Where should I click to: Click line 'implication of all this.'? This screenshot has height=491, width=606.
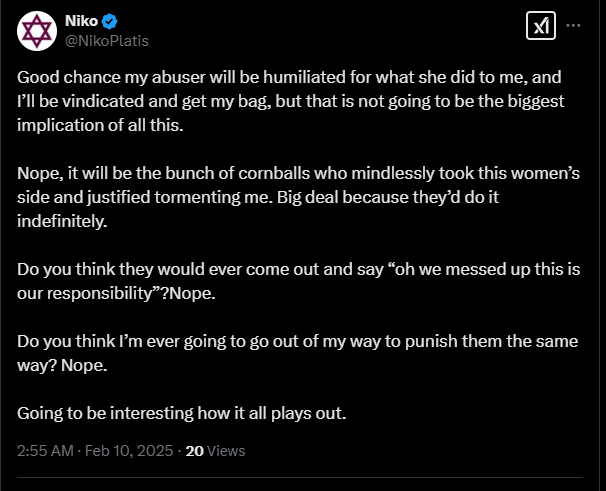coord(100,125)
